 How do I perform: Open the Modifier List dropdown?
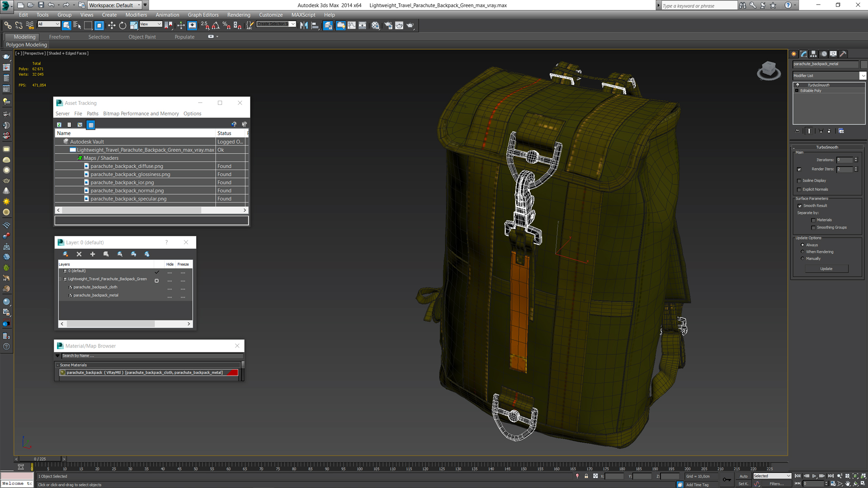coord(863,76)
